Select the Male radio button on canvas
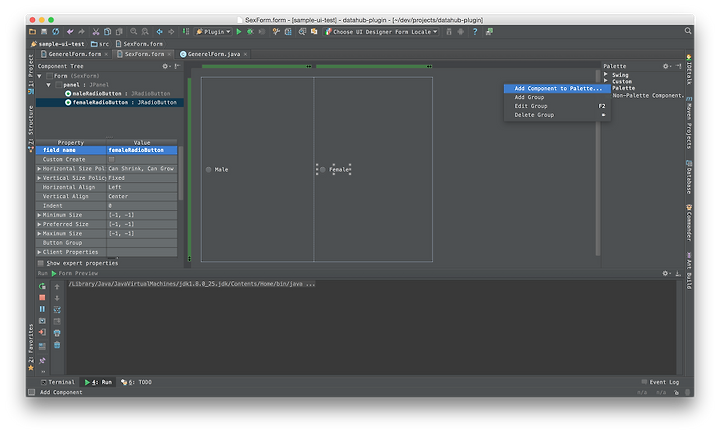This screenshot has width=720, height=434. pos(208,169)
